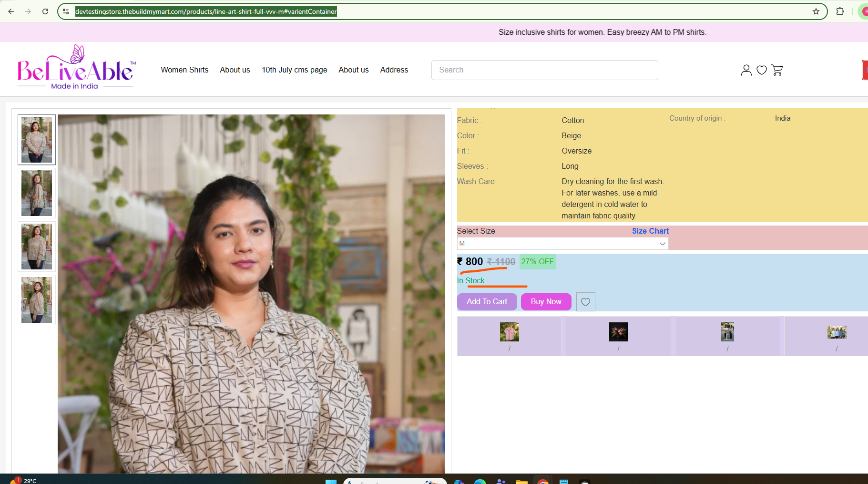868x484 pixels.
Task: Bookmark this page with the star icon
Action: tap(816, 11)
